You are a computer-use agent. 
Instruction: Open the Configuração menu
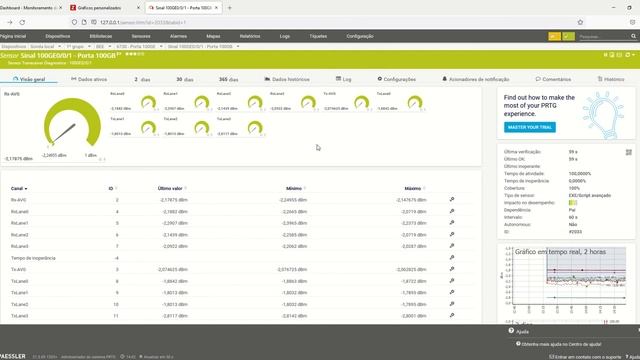(360, 36)
